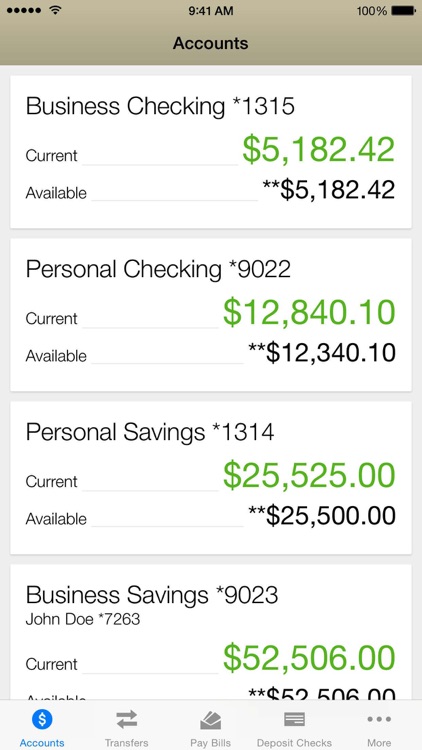Open Business Checking *1315 account

click(211, 152)
